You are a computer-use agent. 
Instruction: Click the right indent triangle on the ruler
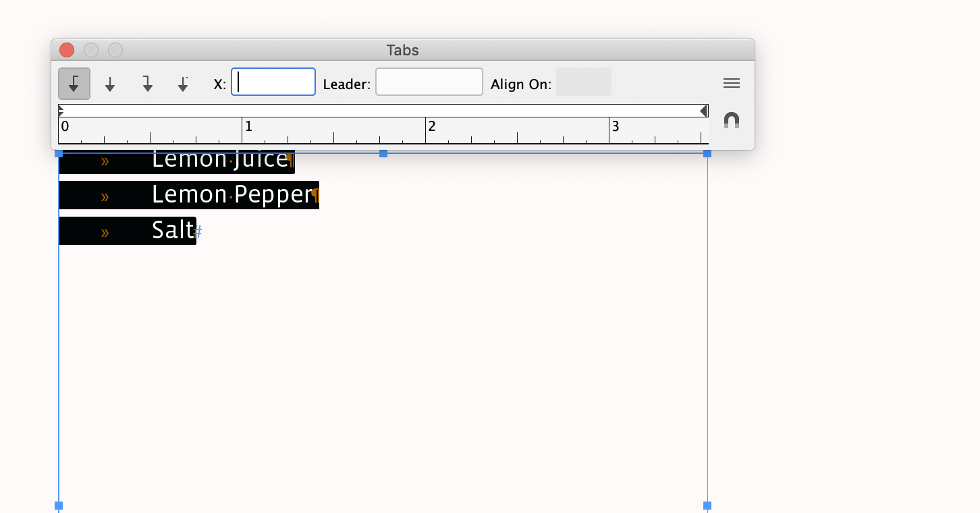point(703,110)
